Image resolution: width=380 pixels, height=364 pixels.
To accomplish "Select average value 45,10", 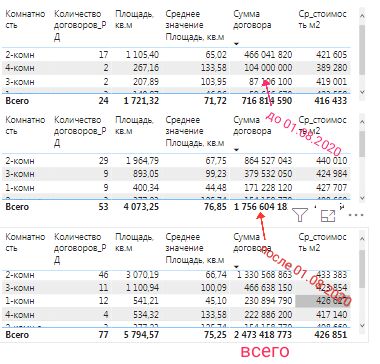I will pos(216,301).
